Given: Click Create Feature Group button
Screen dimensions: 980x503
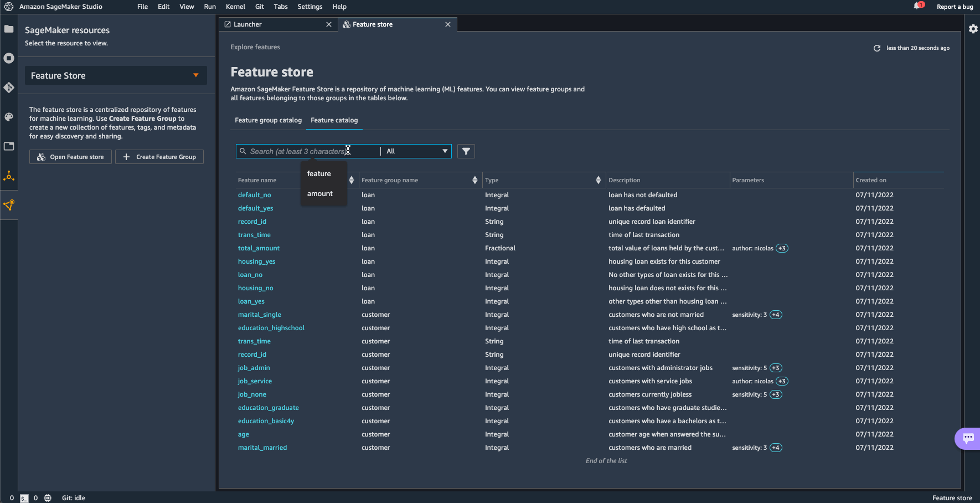Looking at the screenshot, I should pyautogui.click(x=159, y=157).
